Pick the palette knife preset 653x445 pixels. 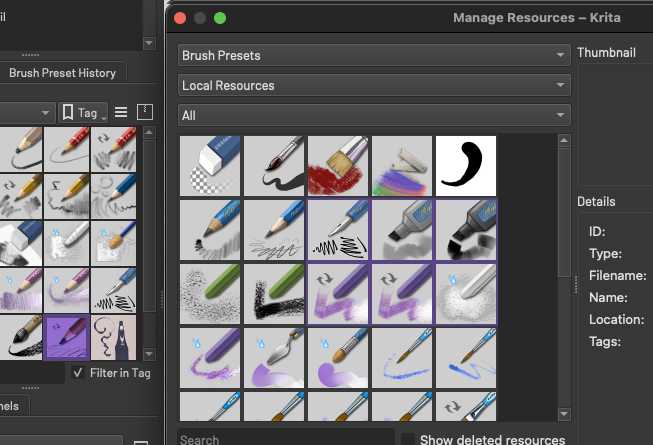pos(274,358)
